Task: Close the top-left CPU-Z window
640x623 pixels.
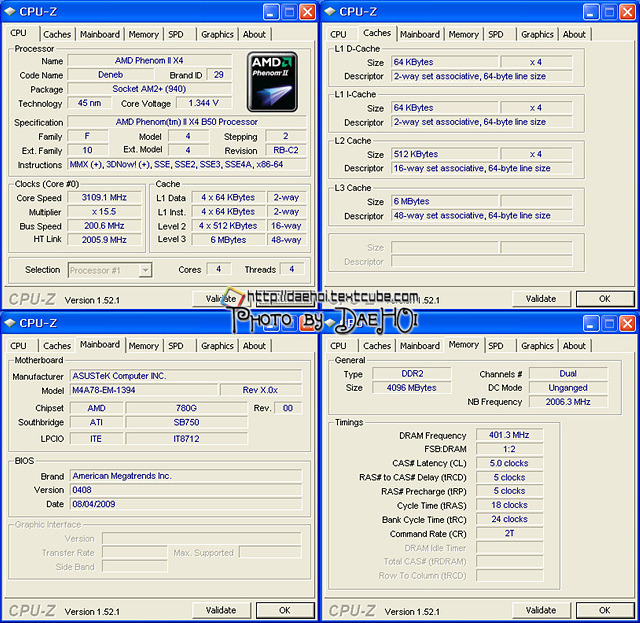Action: 308,12
